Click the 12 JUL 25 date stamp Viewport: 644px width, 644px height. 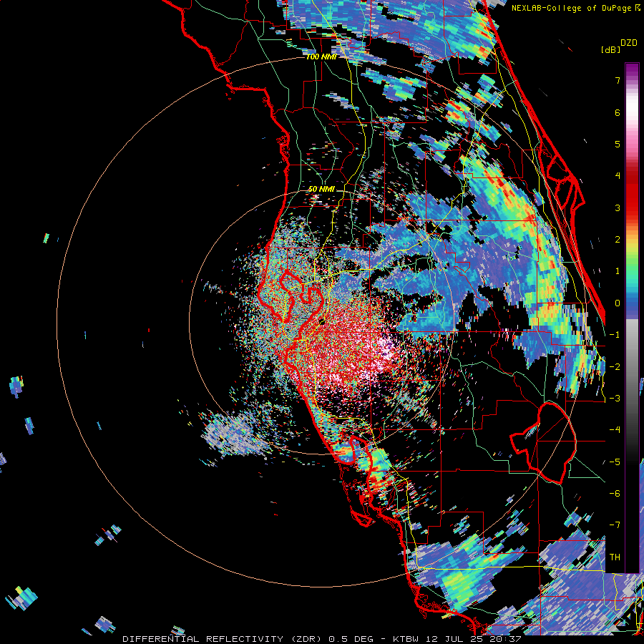454,639
